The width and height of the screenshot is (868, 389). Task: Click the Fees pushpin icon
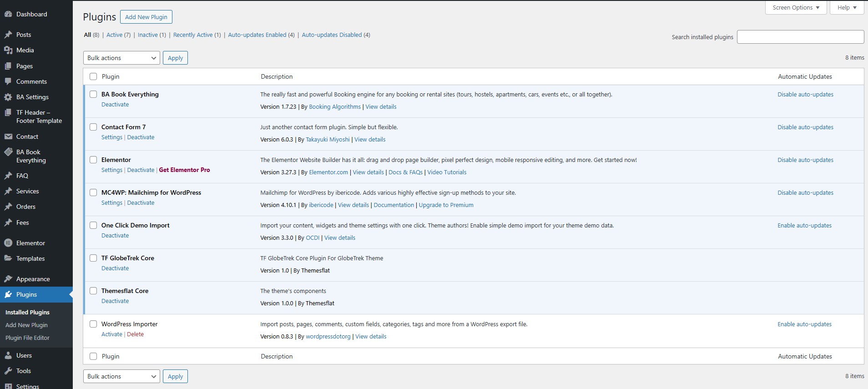pyautogui.click(x=8, y=222)
